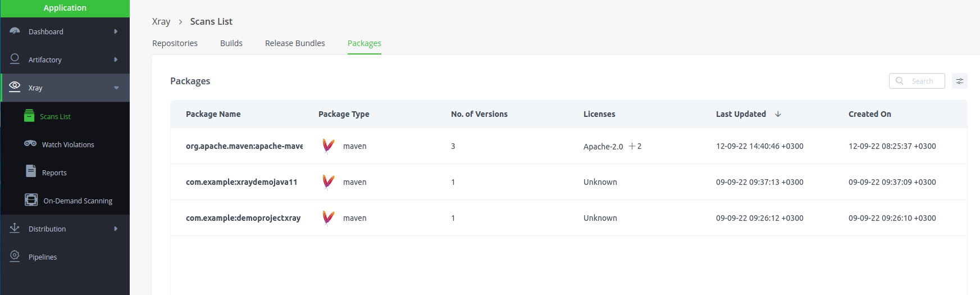This screenshot has width=980, height=295.
Task: Expand the Distribution submenu arrow
Action: (x=116, y=229)
